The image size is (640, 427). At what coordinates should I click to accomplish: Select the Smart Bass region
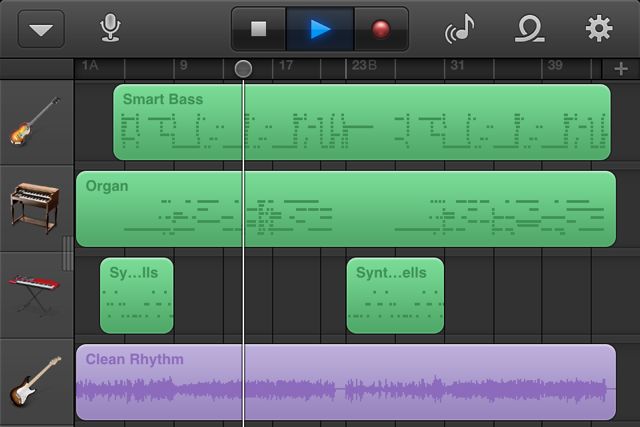[362, 122]
